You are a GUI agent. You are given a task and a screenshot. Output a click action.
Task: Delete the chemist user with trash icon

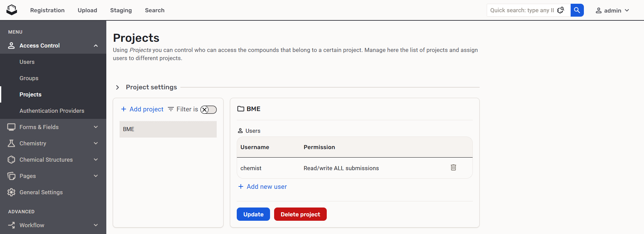tap(453, 167)
